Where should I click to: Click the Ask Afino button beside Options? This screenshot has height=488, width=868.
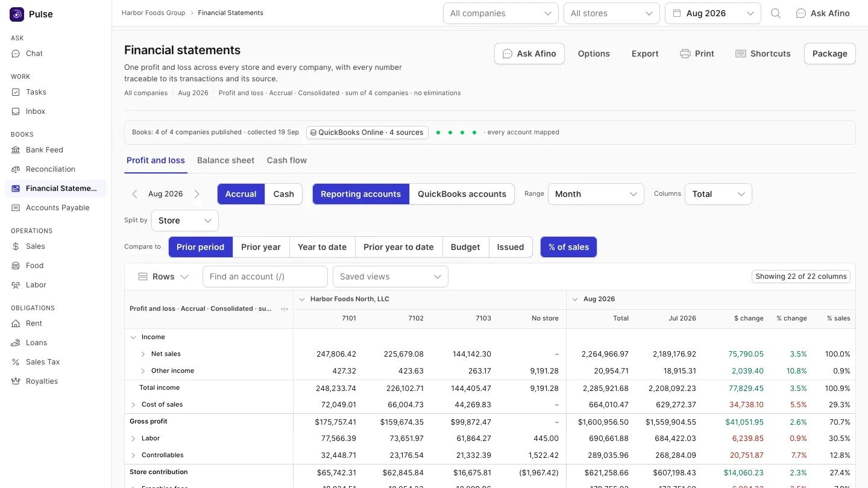(529, 54)
